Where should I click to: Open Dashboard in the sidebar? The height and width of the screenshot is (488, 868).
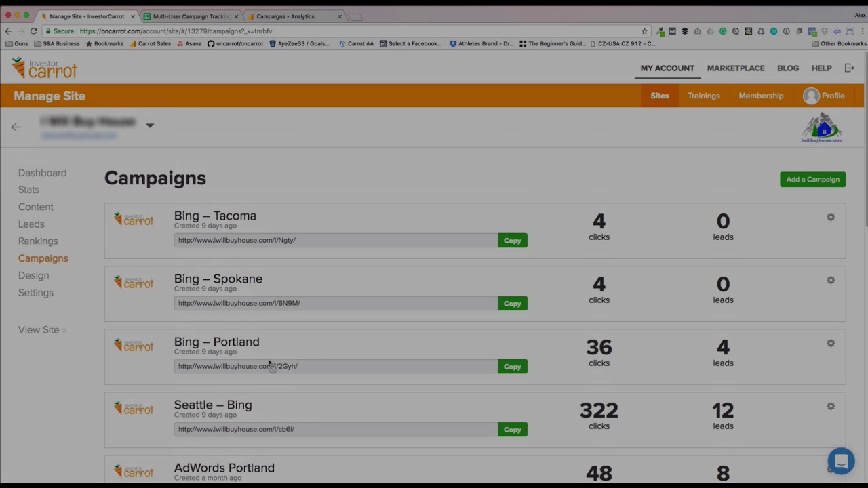click(x=42, y=173)
